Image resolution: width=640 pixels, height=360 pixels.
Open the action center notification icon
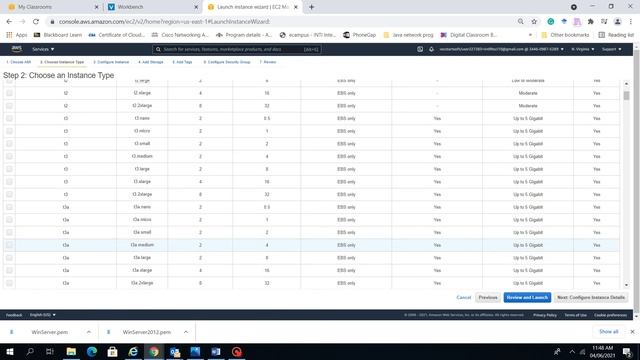point(627,351)
